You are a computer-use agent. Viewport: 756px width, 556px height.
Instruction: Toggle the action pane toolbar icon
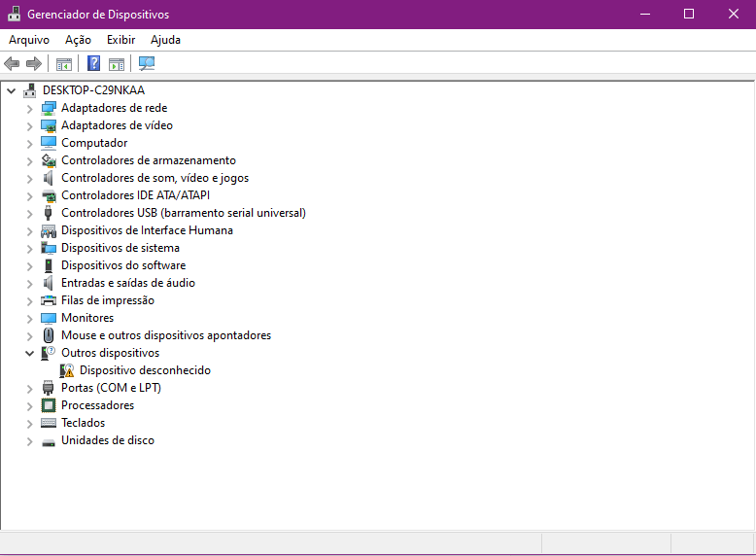click(117, 63)
